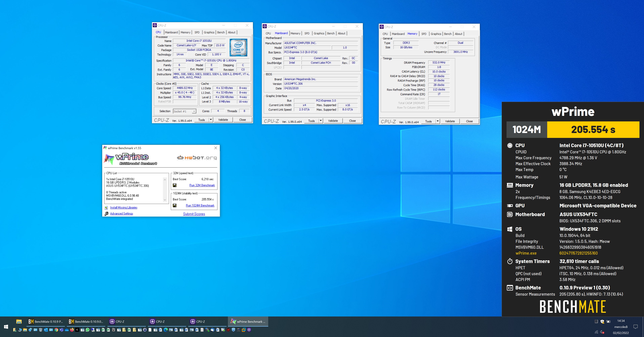This screenshot has height=337, width=644.
Task: Click the Install Missing Libraries icon
Action: (106, 208)
